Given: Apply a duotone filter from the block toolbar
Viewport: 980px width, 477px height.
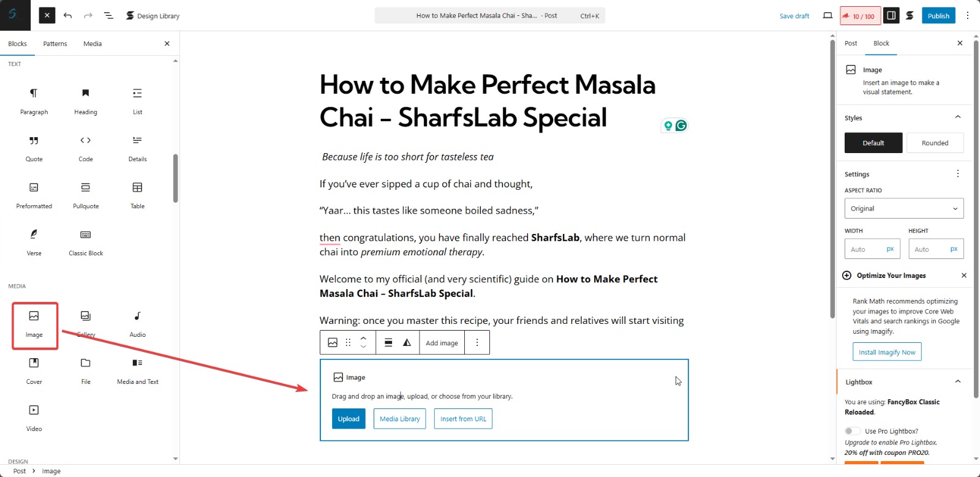Looking at the screenshot, I should click(407, 342).
